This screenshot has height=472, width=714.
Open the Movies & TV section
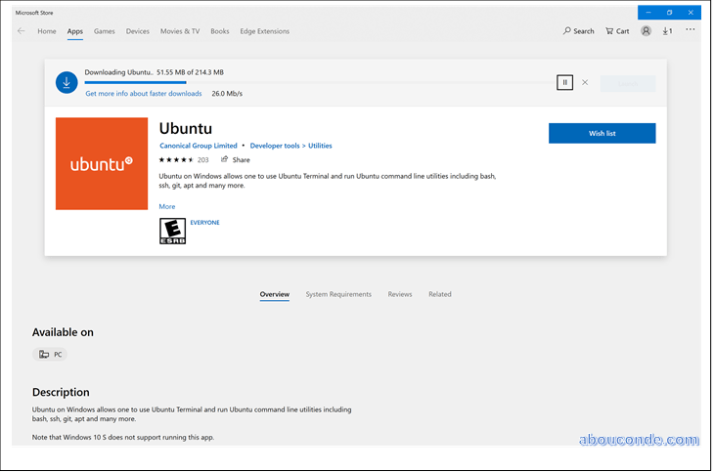coord(181,31)
